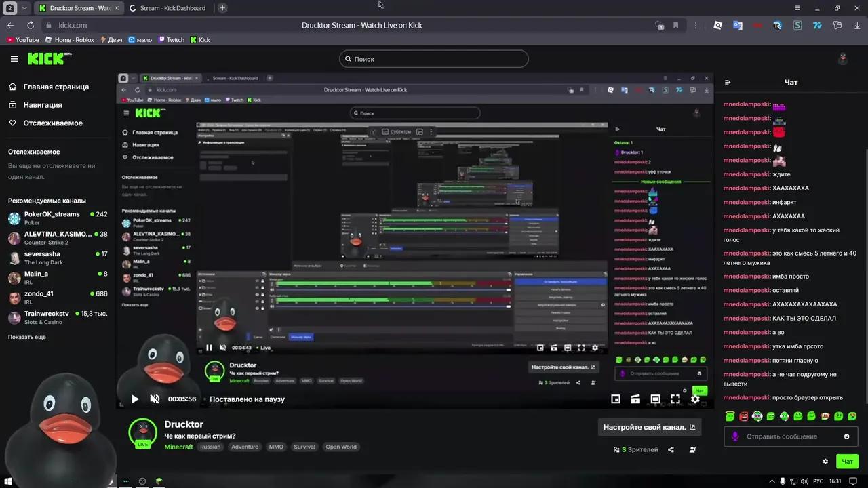Resume the stream with the play button

pyautogui.click(x=135, y=399)
